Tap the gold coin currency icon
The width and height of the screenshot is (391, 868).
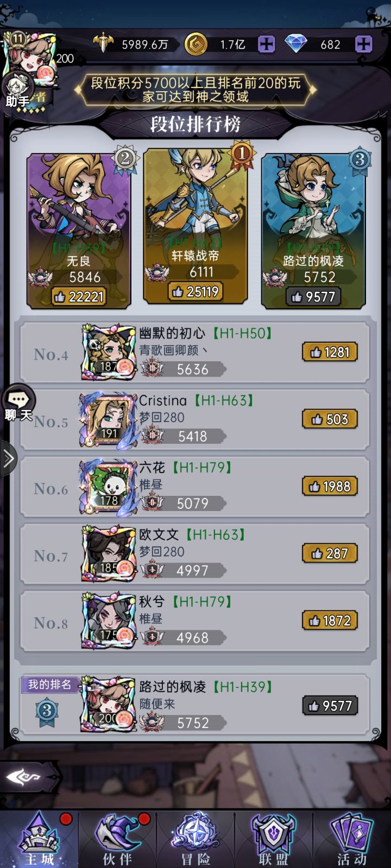click(196, 44)
